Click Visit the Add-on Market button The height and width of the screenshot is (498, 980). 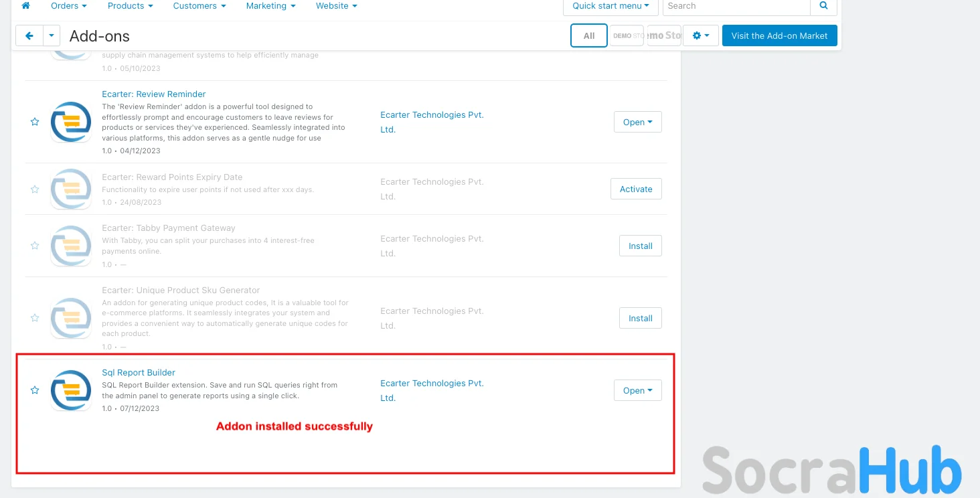[x=780, y=36]
